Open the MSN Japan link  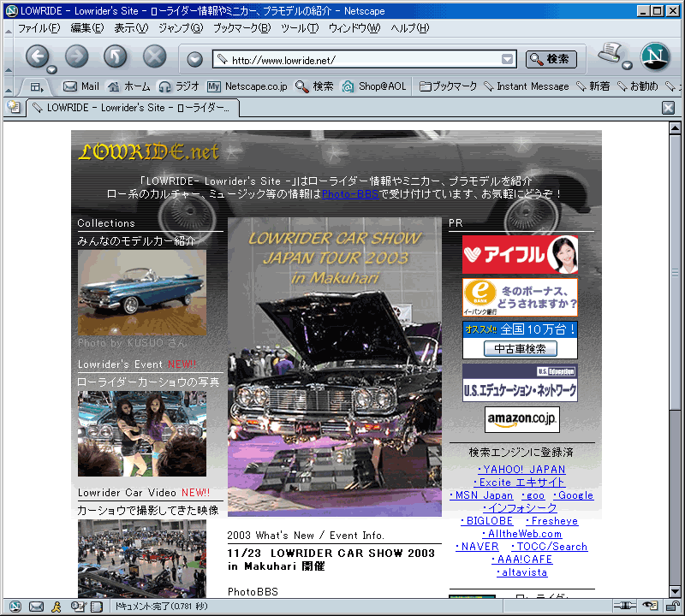(481, 495)
